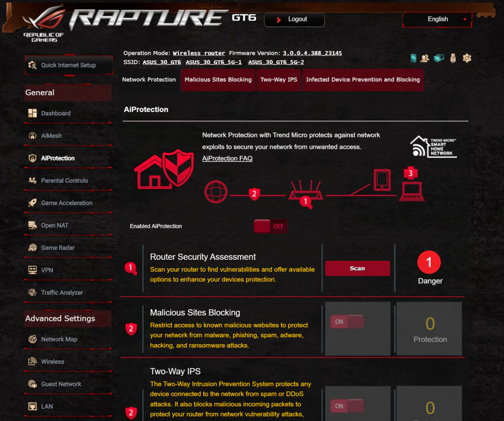Click the Wireless icon in the sidebar
Image resolution: width=504 pixels, height=421 pixels.
pos(32,362)
